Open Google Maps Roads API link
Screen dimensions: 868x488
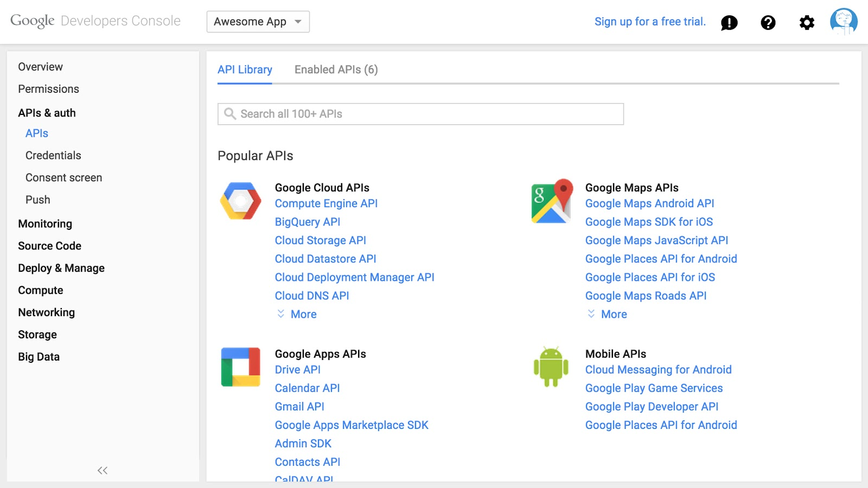click(x=646, y=296)
